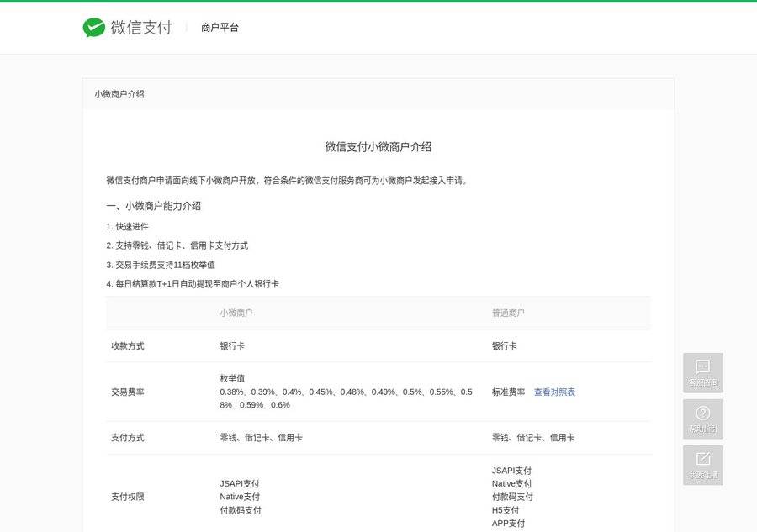Click the 支付方式 row label

pyautogui.click(x=128, y=438)
